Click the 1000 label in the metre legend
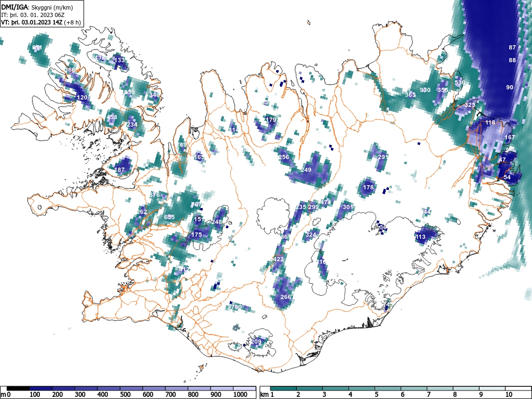Screen dimensions: 532x399 point(240,395)
